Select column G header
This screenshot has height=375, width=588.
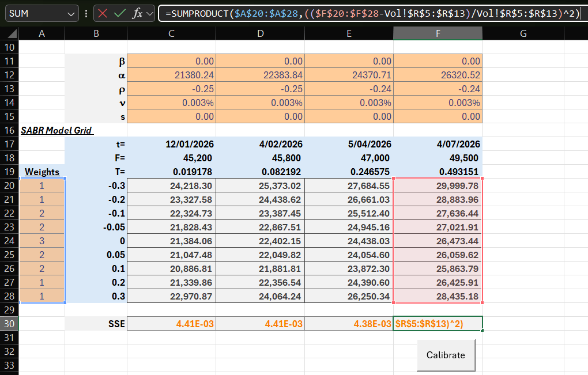[x=523, y=34]
